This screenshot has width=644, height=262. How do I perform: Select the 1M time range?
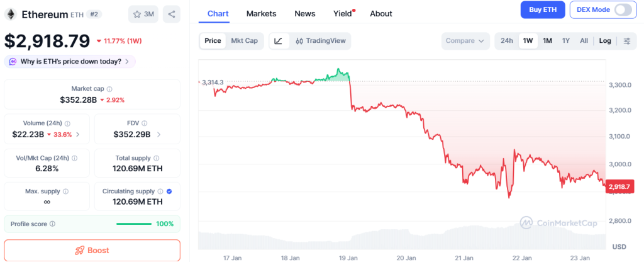click(x=547, y=41)
